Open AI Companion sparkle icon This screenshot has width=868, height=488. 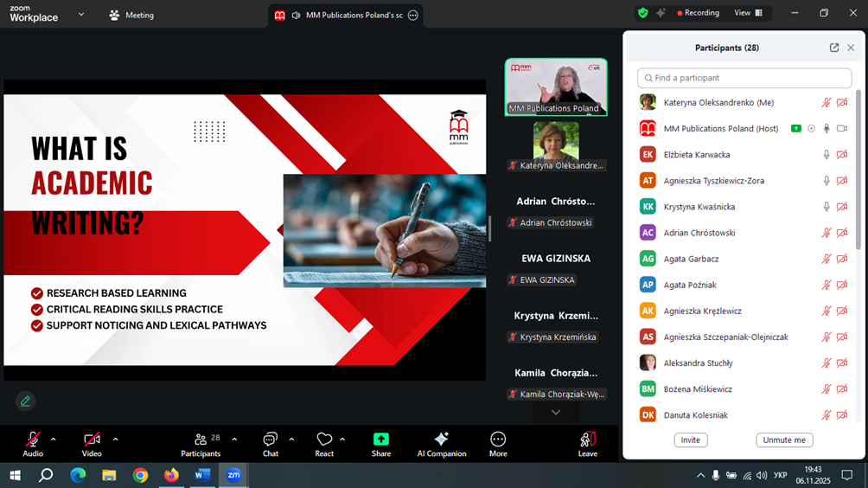pos(441,440)
